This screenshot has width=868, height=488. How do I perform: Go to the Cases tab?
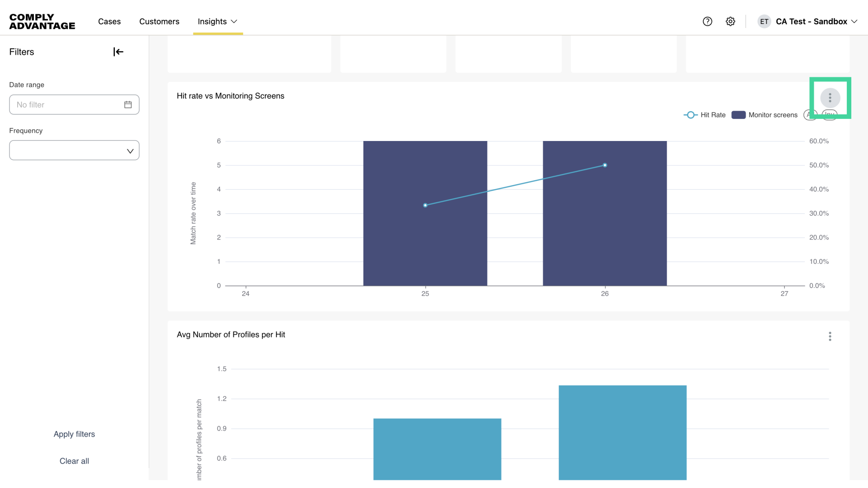(x=109, y=21)
